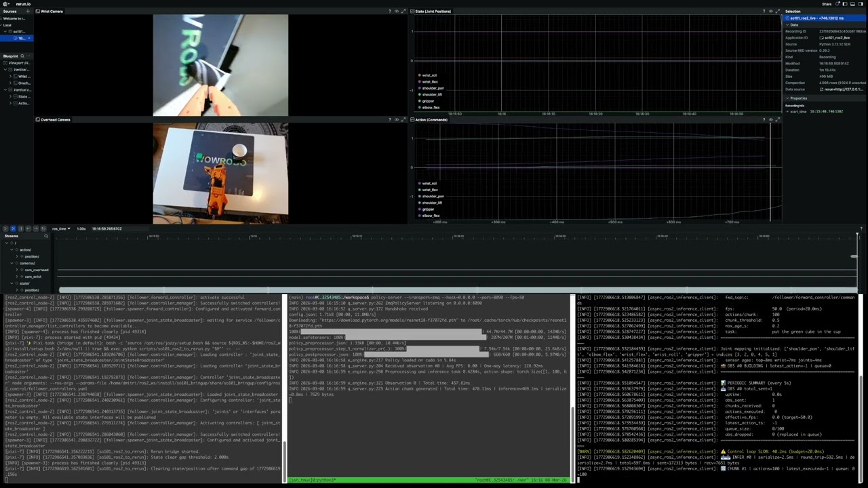This screenshot has height=488, width=868.
Task: Open the Rerun menu logo icon
Action: point(6,3)
